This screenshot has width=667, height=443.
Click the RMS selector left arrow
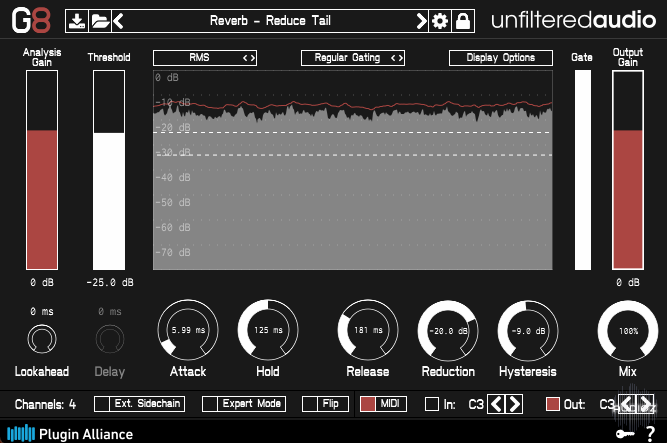245,58
